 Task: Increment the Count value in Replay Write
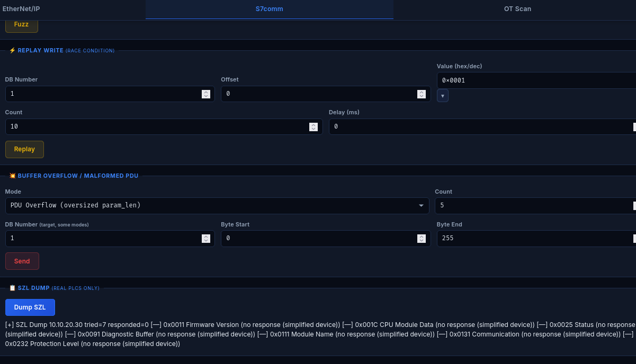313,126
